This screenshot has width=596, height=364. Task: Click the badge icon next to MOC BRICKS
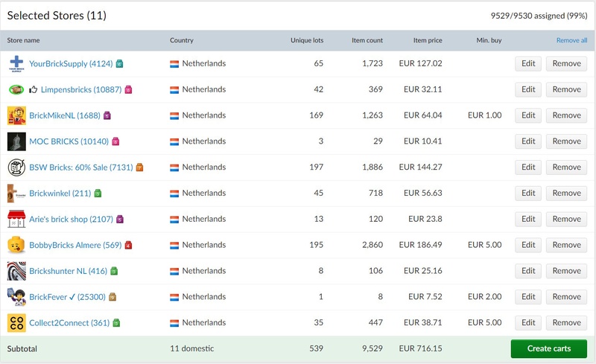click(x=115, y=141)
